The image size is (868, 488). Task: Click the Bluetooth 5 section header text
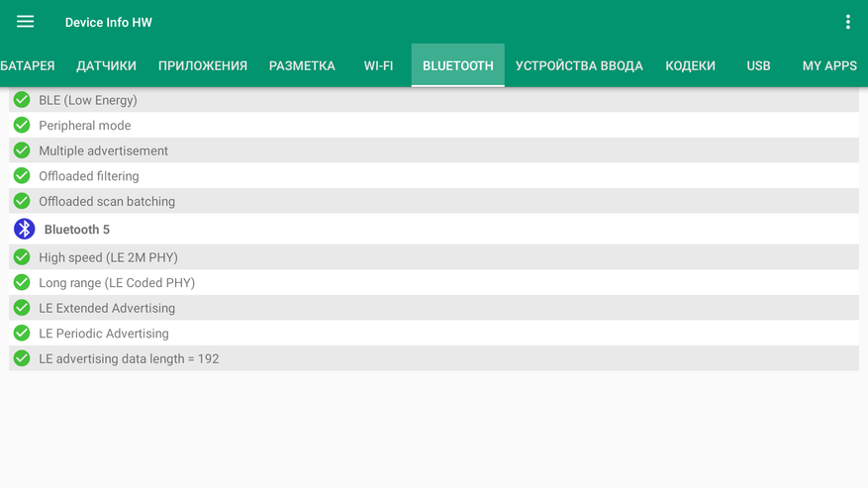[77, 230]
